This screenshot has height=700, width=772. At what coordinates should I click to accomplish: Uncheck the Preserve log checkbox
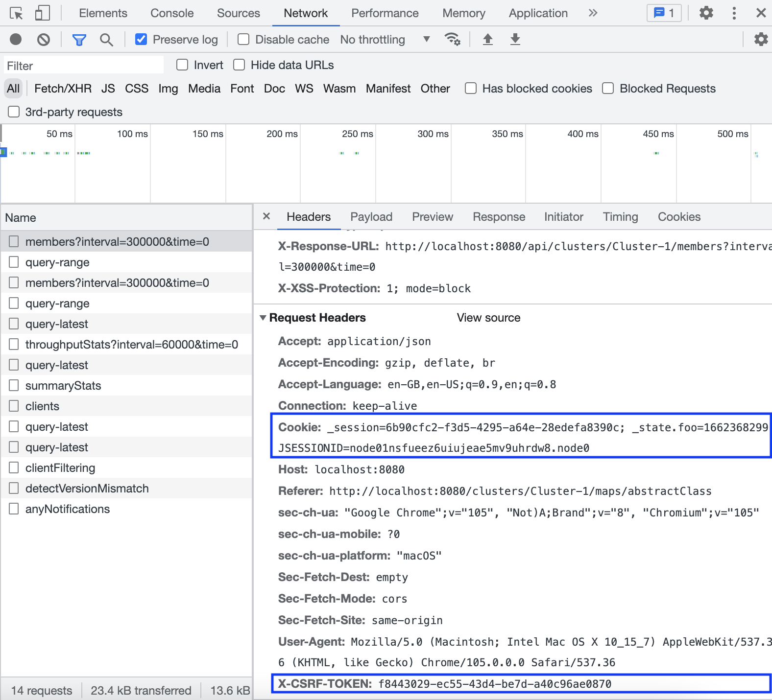point(141,39)
